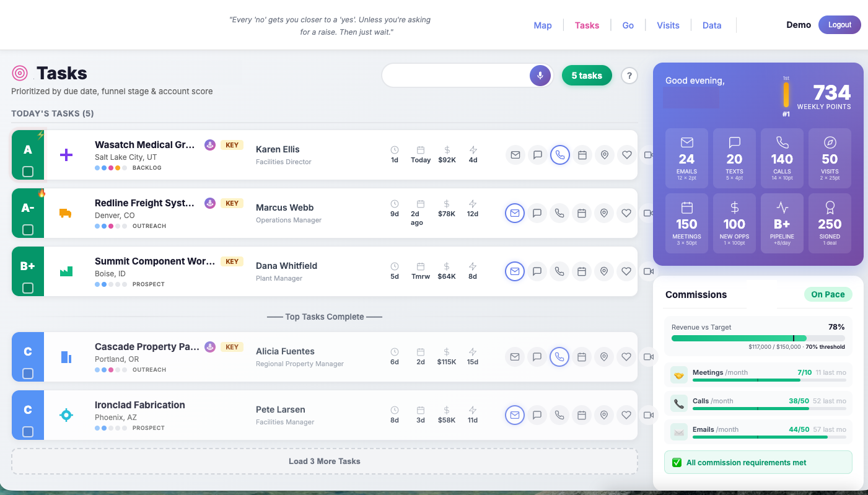The width and height of the screenshot is (868, 495).
Task: Click the email icon for Wasatch Medical
Action: [x=515, y=155]
